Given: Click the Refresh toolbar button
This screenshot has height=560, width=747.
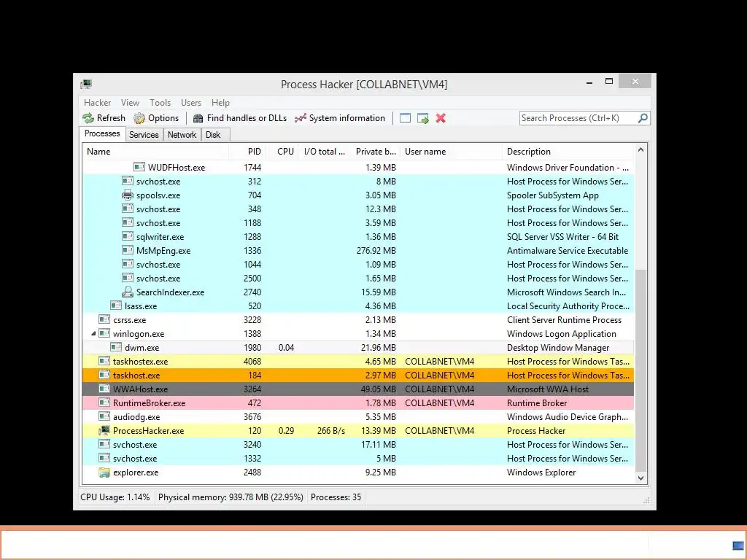Looking at the screenshot, I should (x=104, y=118).
